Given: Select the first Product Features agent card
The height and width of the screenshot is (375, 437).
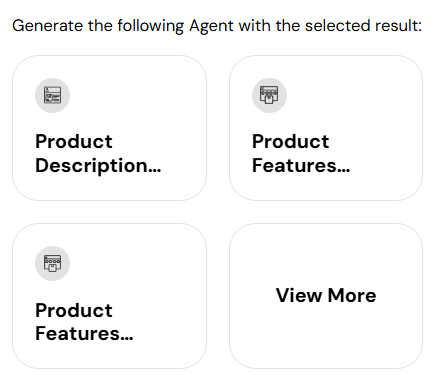Looking at the screenshot, I should [x=326, y=128].
